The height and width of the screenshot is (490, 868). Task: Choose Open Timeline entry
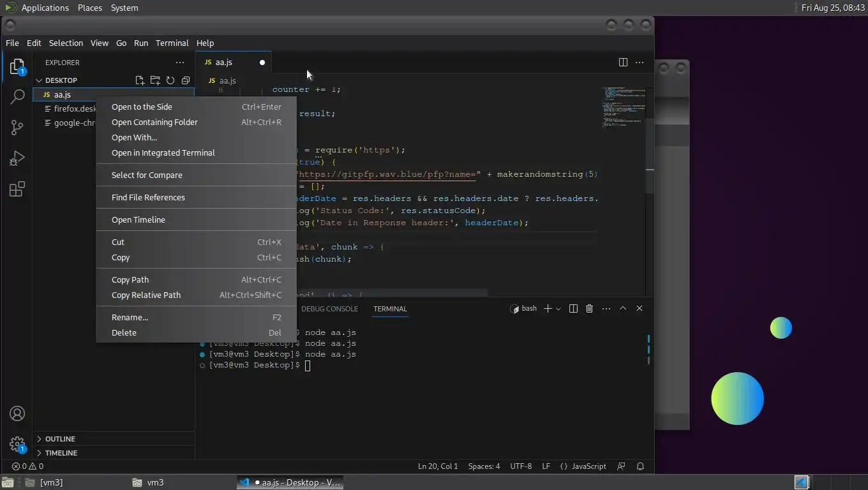[x=196, y=220]
